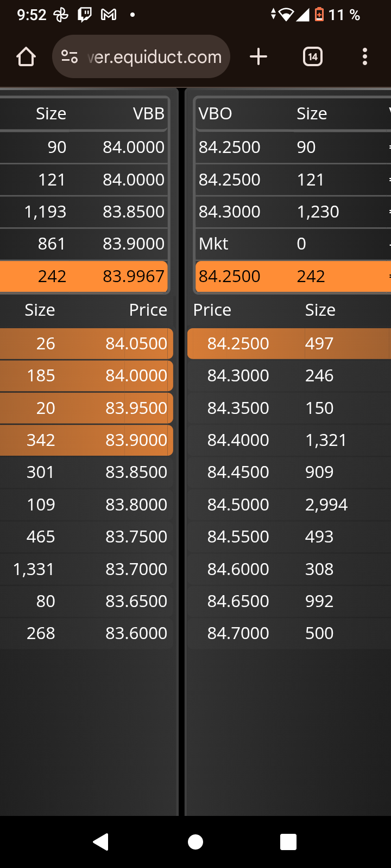Open site settings icon in address bar
This screenshot has height=868, width=391.
70,56
